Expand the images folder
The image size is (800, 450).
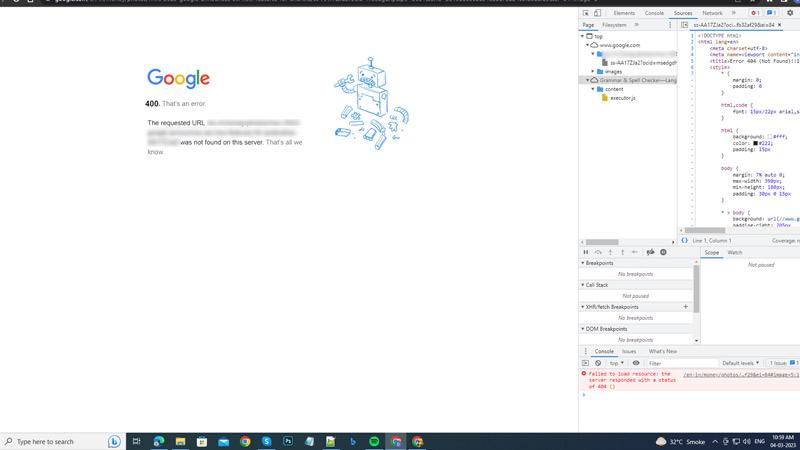coord(593,71)
